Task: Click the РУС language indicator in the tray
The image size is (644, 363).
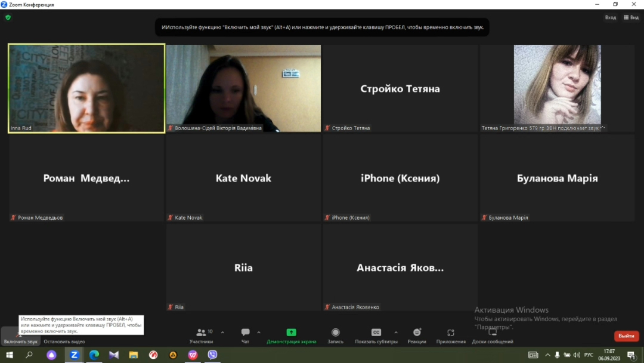Action: (x=589, y=355)
